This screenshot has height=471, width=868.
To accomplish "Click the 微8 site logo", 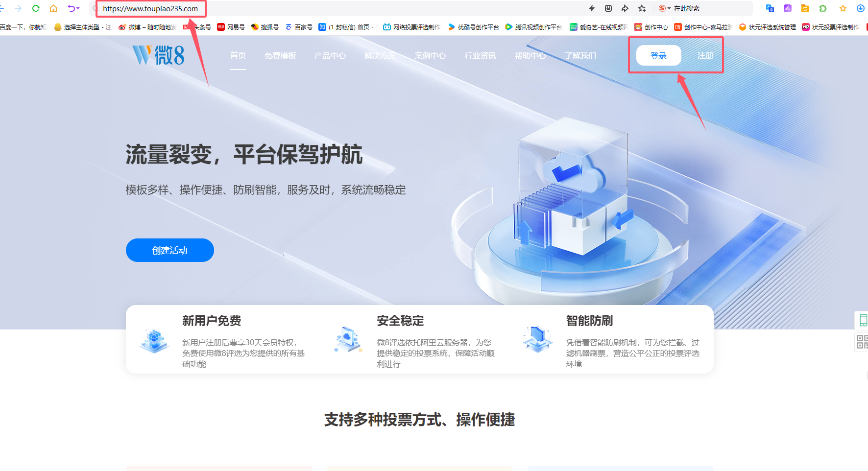I will pos(158,55).
